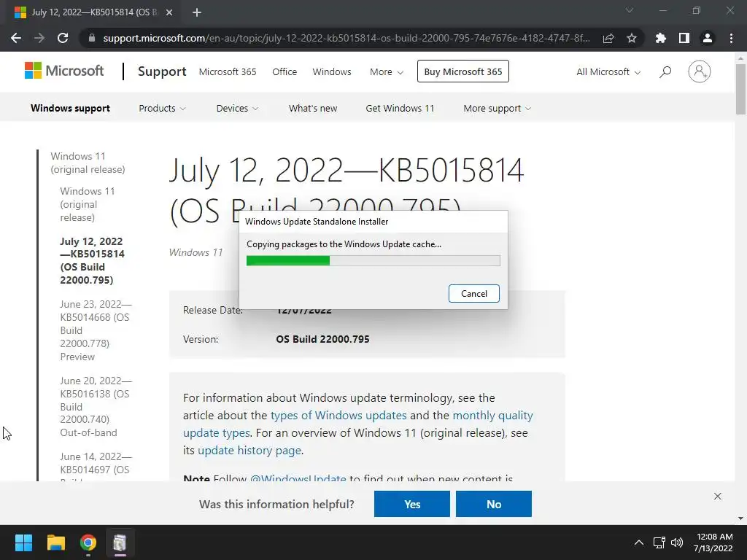Click the padlock site info icon
Screen dimensions: 747x560
tap(92, 38)
